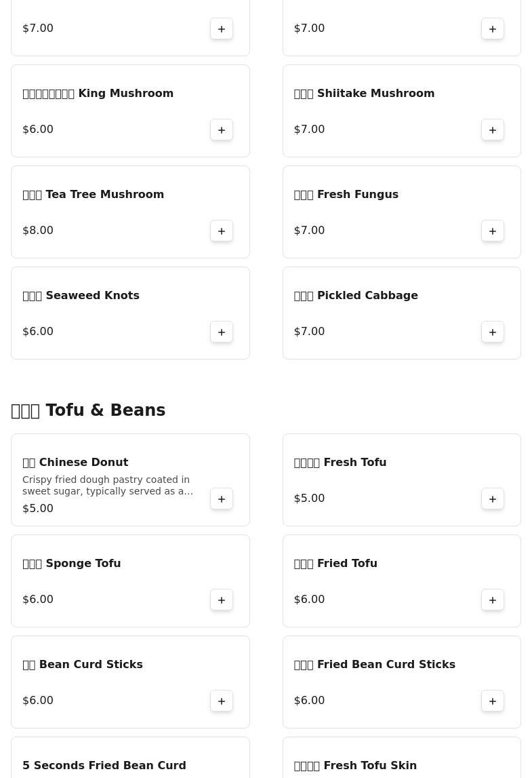Add Fried Bean Curd Sticks item

tap(493, 701)
